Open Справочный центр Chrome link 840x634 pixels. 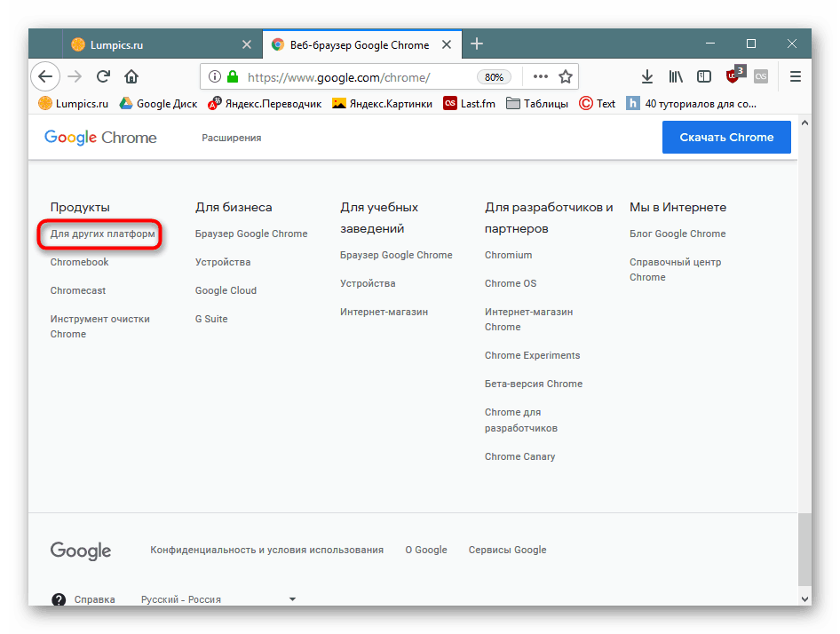675,270
